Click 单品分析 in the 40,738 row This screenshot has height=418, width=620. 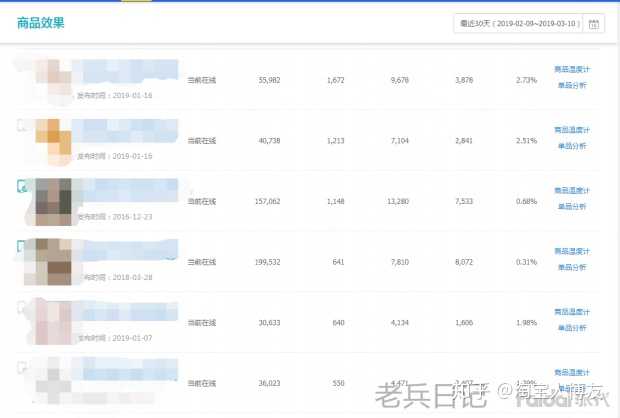(x=570, y=145)
